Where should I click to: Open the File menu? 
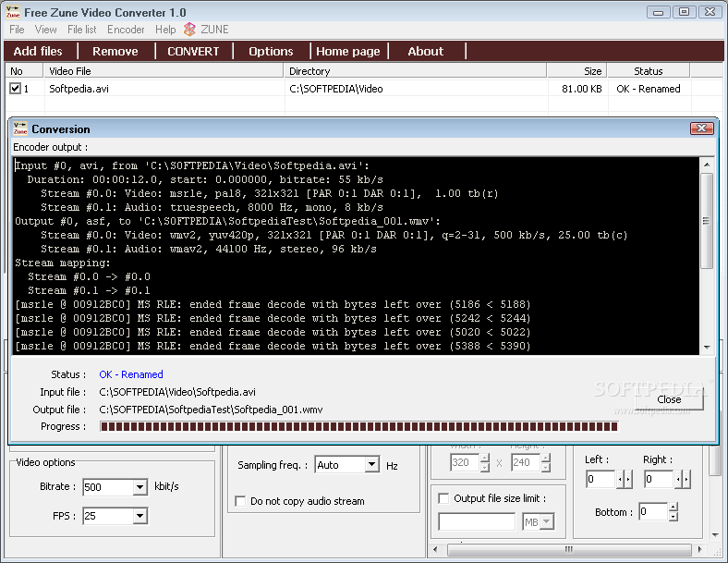17,30
